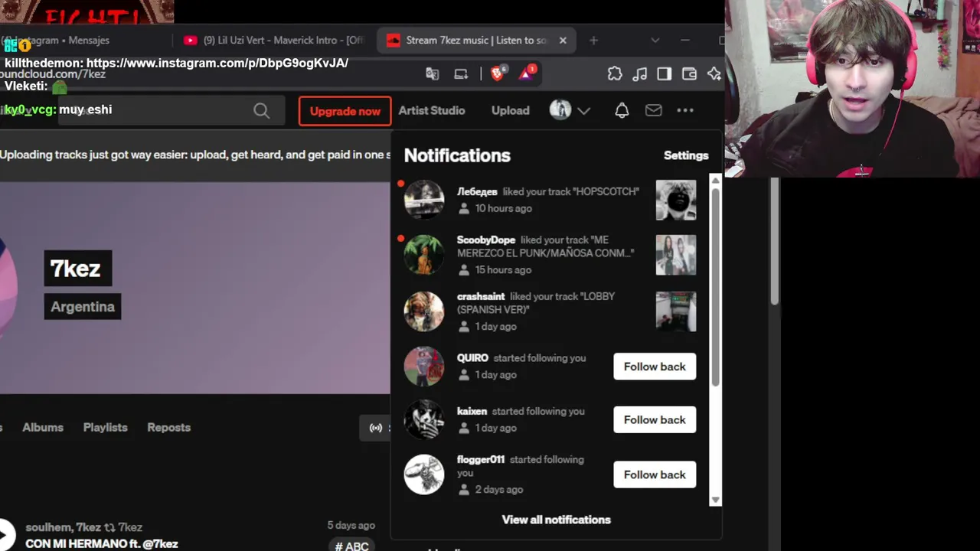Open Artist Studio

[x=432, y=110]
